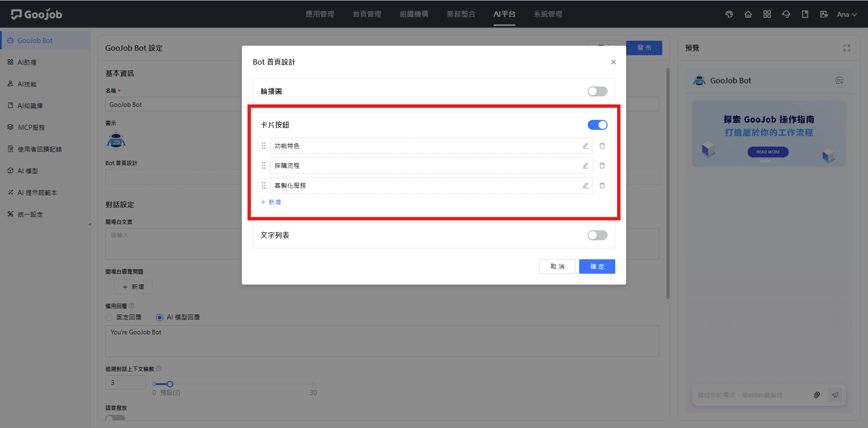Open the 組織機構 menu
This screenshot has width=868, height=428.
point(414,14)
